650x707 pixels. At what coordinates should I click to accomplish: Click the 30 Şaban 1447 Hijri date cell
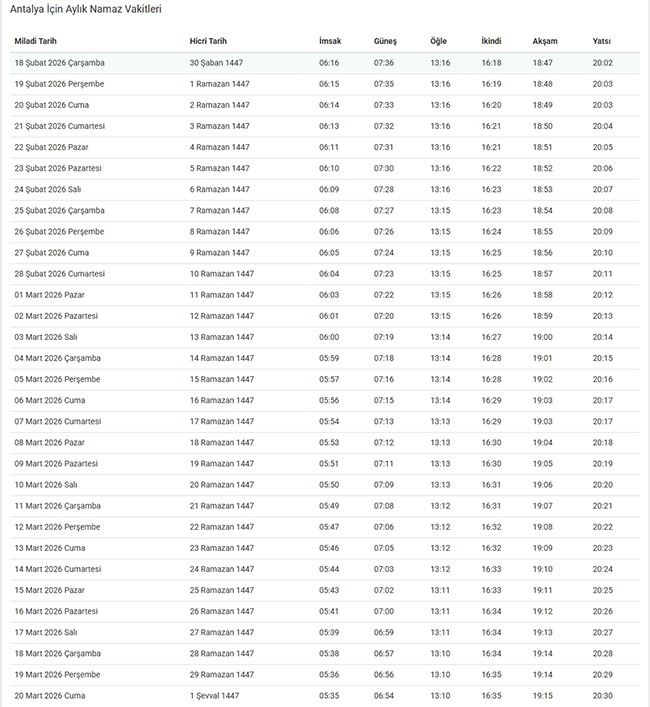216,62
